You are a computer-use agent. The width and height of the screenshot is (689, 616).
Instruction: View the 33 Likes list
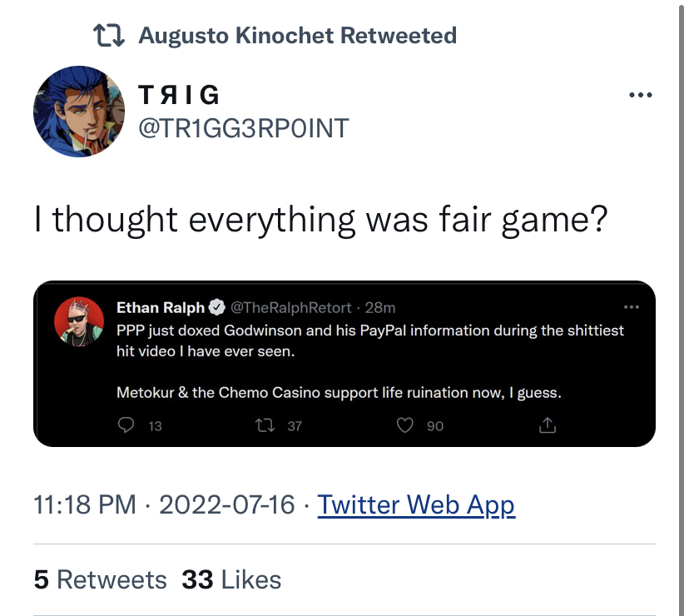click(x=231, y=579)
